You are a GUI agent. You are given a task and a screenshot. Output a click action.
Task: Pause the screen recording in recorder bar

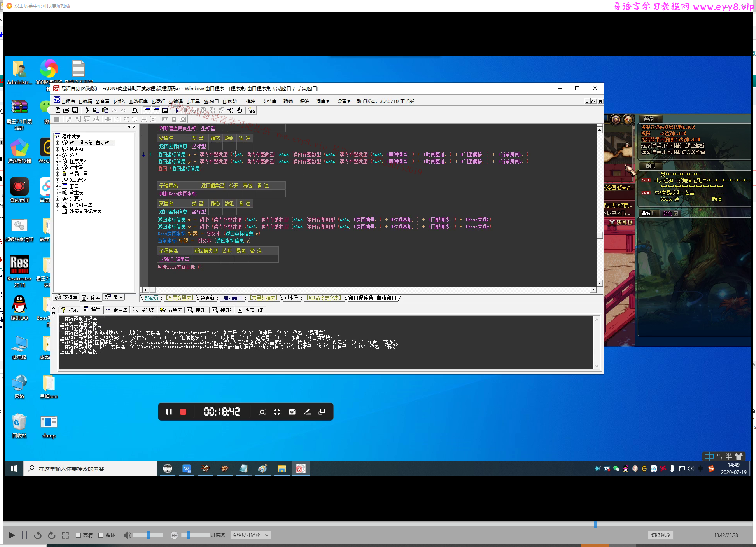tap(169, 412)
